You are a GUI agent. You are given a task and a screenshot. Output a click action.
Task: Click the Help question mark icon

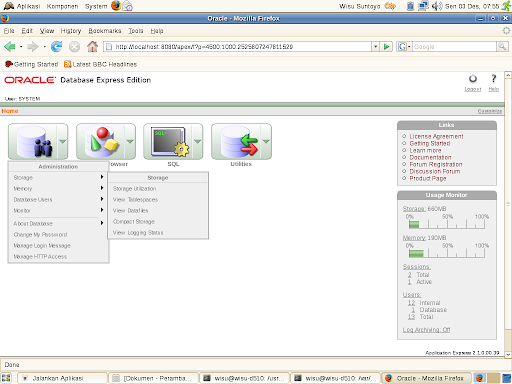[494, 79]
